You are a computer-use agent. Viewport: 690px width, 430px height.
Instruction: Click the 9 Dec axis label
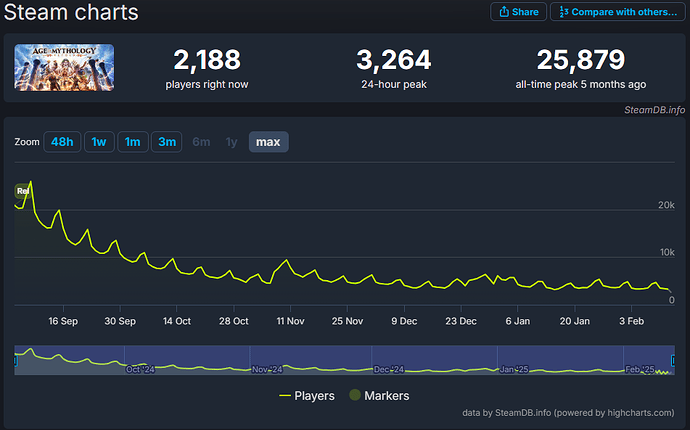coord(404,321)
